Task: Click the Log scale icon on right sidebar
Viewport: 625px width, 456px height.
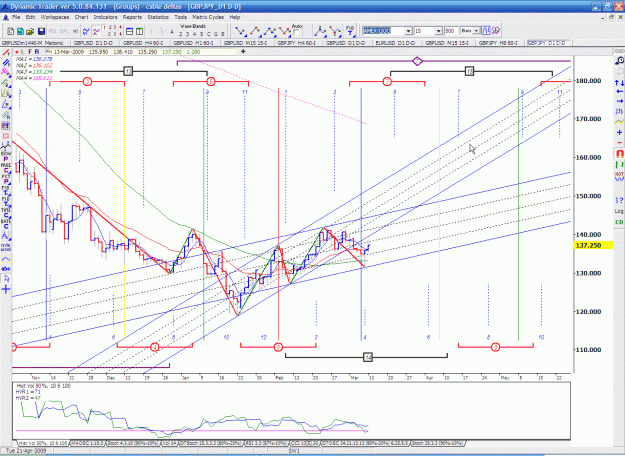Action: coord(619,211)
